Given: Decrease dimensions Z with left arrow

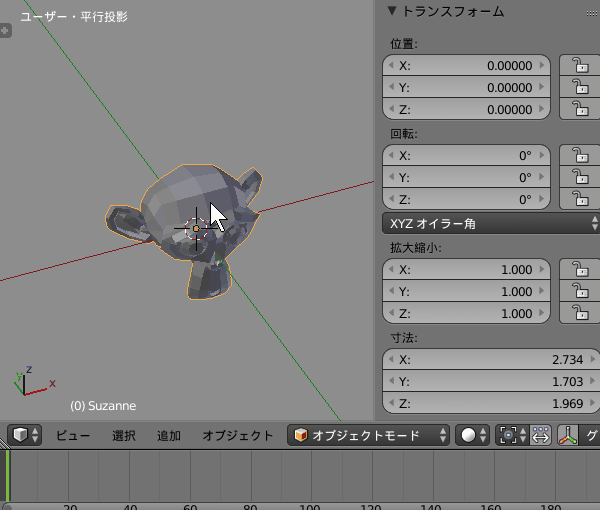Looking at the screenshot, I should [x=391, y=402].
